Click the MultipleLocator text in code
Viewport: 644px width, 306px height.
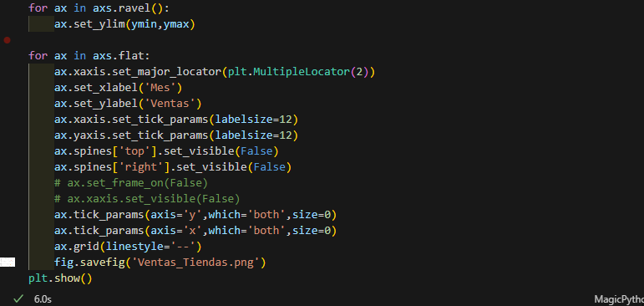[301, 72]
